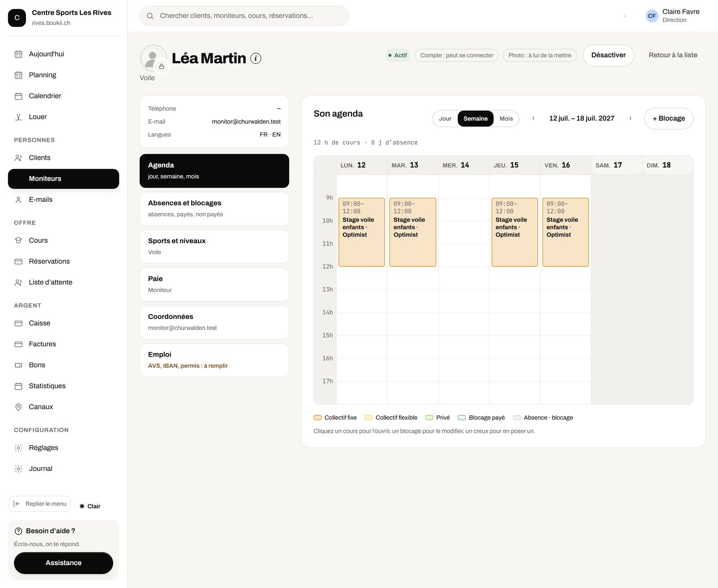
Task: Open Factures from the sidebar
Action: pos(63,344)
